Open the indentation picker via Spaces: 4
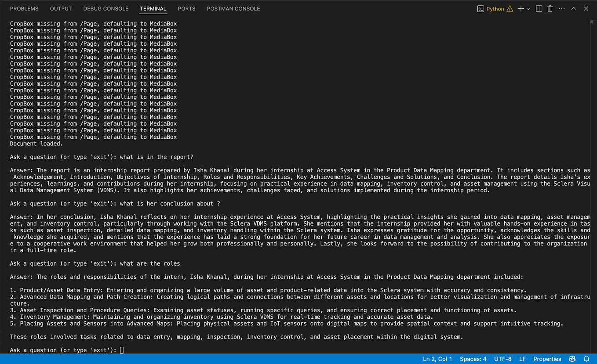This screenshot has height=364, width=597. pyautogui.click(x=473, y=359)
